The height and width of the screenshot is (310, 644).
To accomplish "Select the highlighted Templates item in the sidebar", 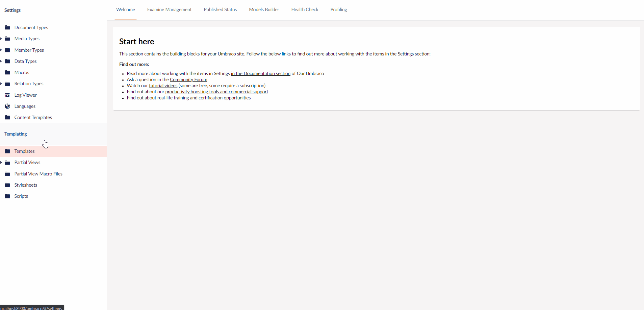I will (24, 151).
